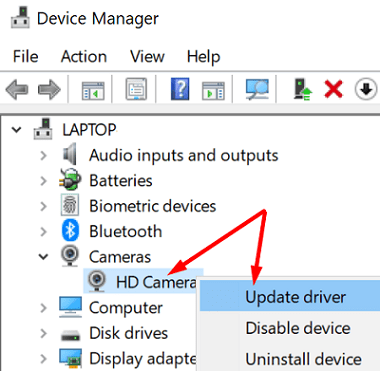
Task: Click the blue Help question mark icon
Action: point(180,89)
